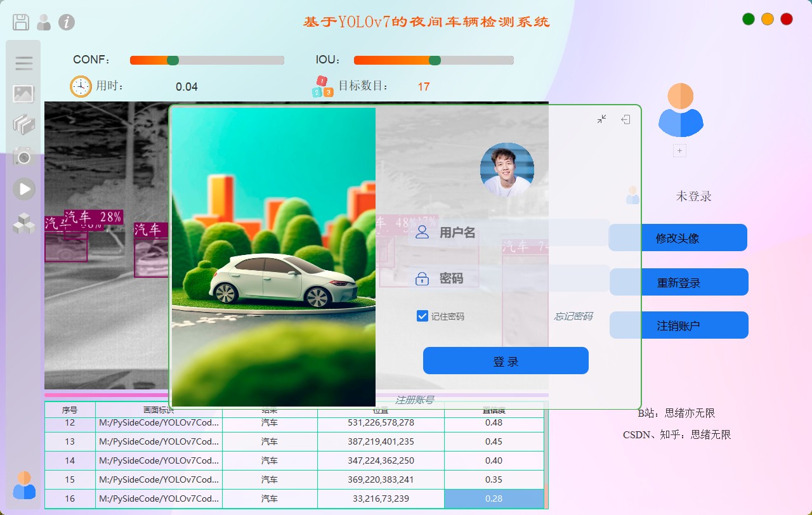The width and height of the screenshot is (812, 515).
Task: Click the lock icon beside 密码
Action: (x=422, y=278)
